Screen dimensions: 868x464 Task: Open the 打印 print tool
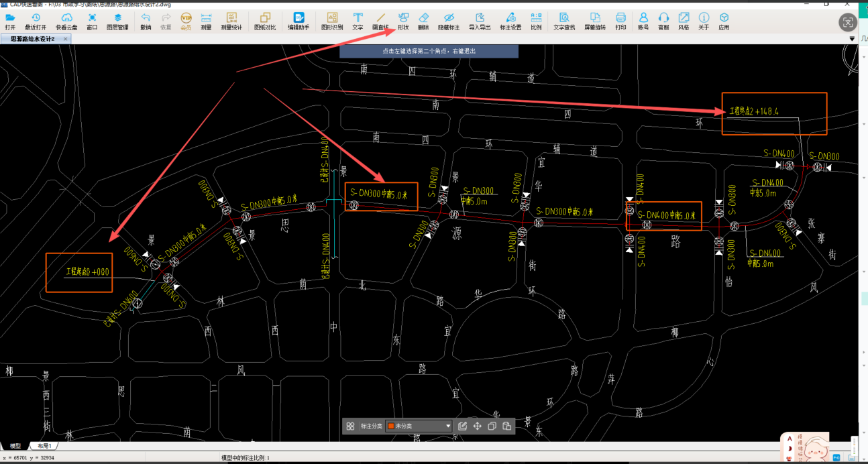(620, 21)
